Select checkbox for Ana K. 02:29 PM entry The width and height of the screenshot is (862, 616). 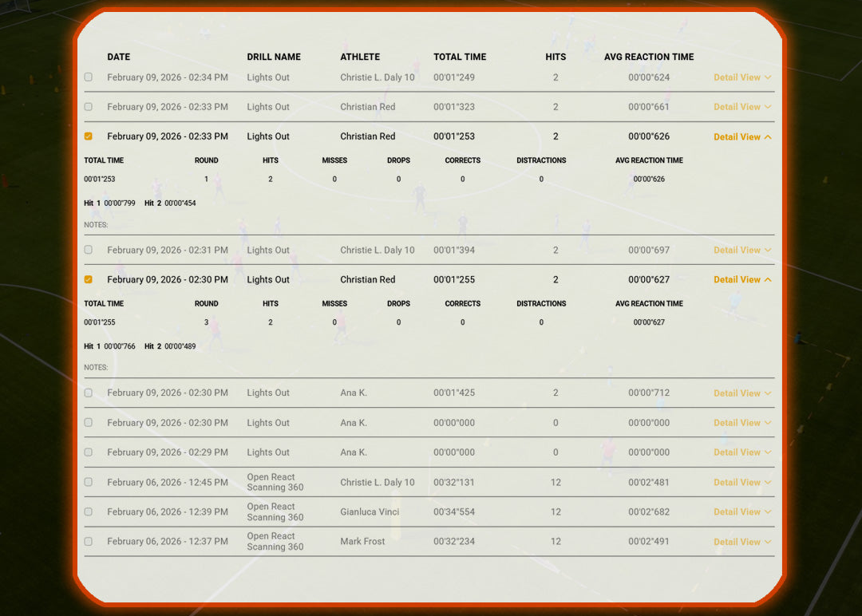coord(89,452)
